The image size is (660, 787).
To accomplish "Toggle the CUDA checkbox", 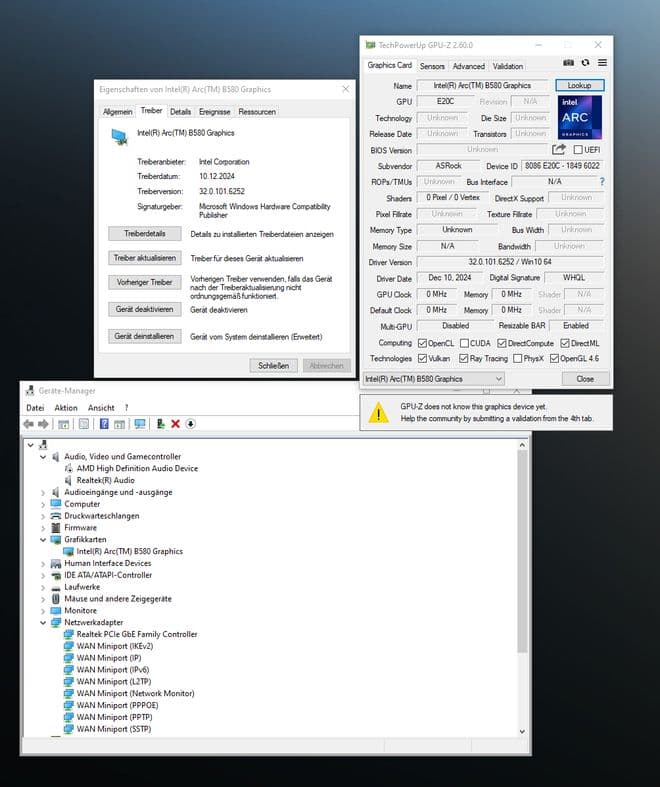I will point(463,342).
